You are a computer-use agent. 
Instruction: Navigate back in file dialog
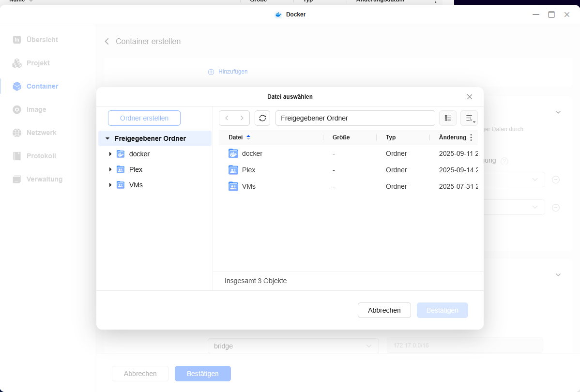click(227, 119)
